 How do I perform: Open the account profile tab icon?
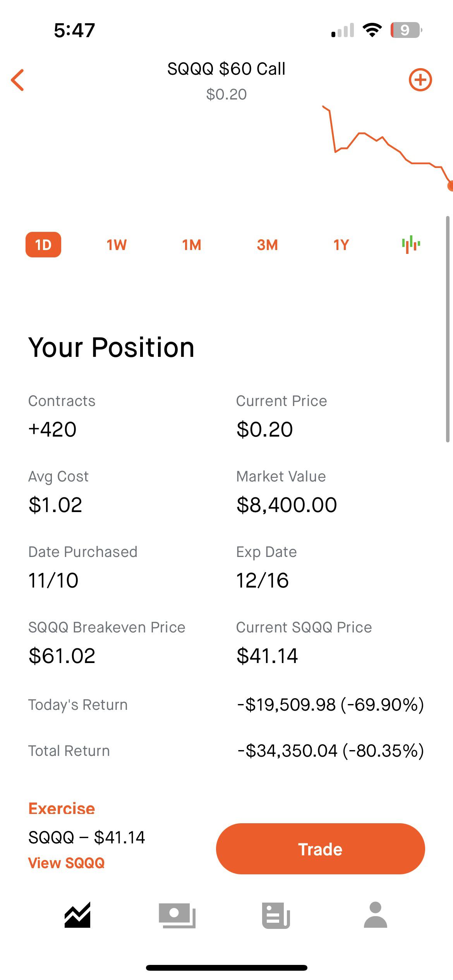tap(375, 915)
